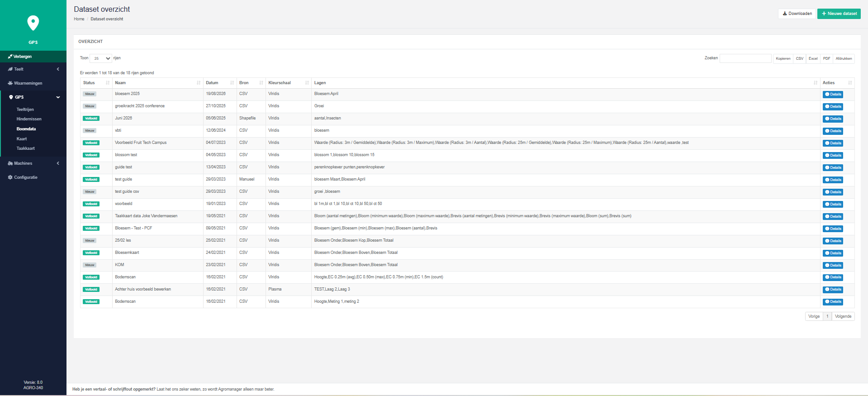Export the table to Excel
Image resolution: width=868 pixels, height=396 pixels.
[x=813, y=58]
